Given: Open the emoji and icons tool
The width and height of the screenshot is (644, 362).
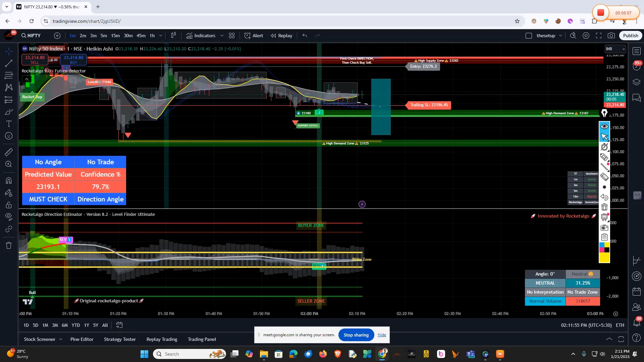Looking at the screenshot, I should click(9, 136).
